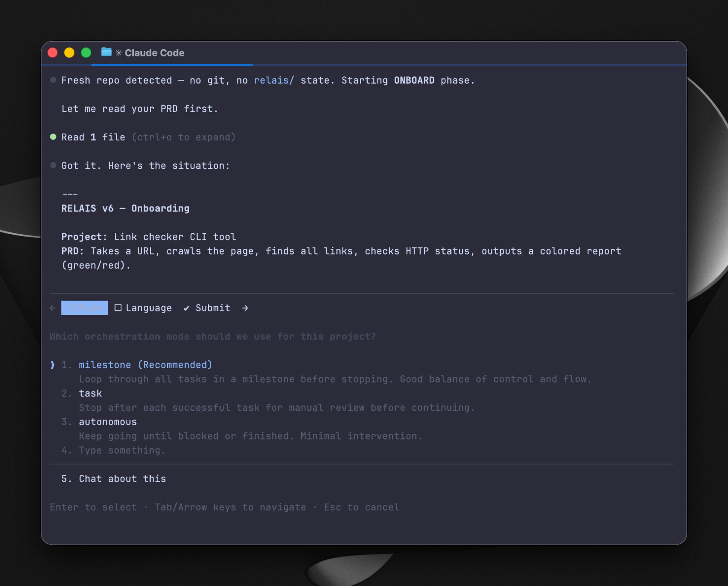Click the bullet beside Got it

(x=53, y=165)
